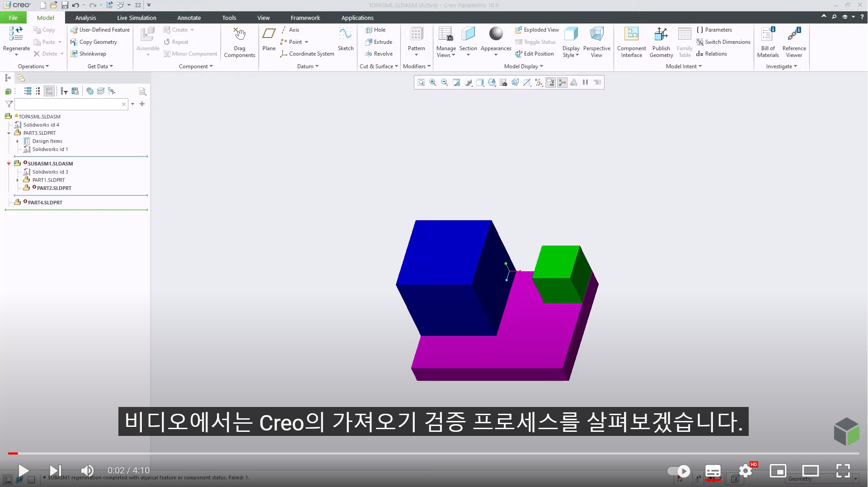Open User-Defined Feature
This screenshot has width=868, height=487.
pos(100,30)
